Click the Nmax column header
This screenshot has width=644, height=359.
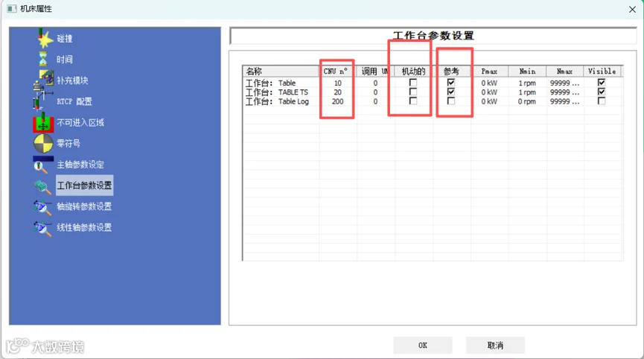[565, 71]
